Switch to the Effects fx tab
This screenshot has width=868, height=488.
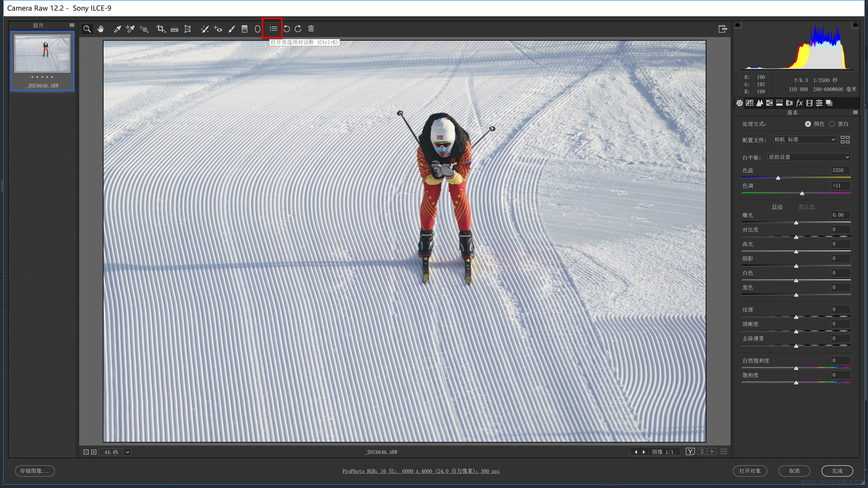point(799,103)
